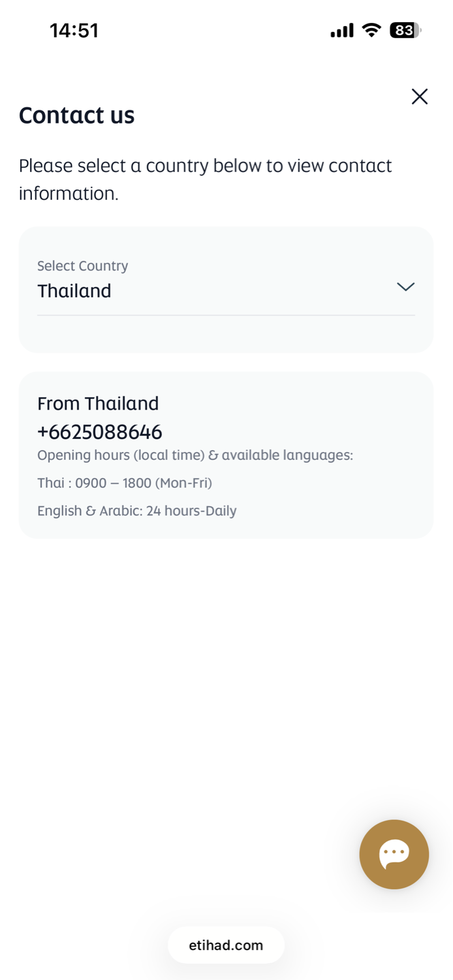Tap the cellular signal bars

[x=341, y=30]
